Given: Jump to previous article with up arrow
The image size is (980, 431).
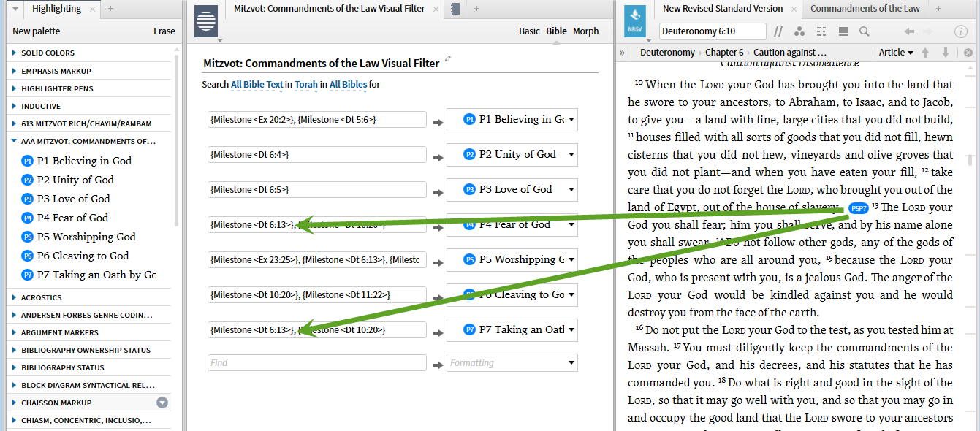Looking at the screenshot, I should click(x=925, y=53).
